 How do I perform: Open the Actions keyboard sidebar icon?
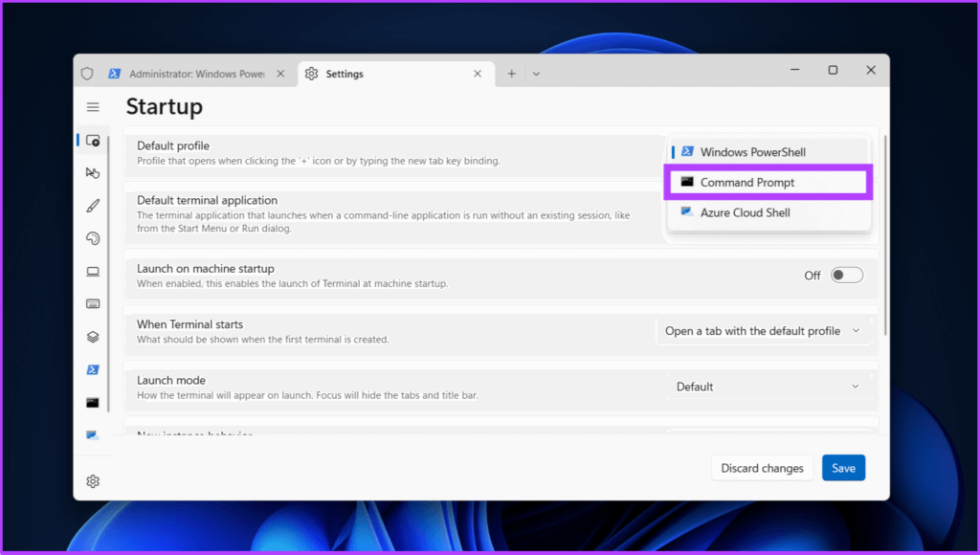[x=93, y=303]
